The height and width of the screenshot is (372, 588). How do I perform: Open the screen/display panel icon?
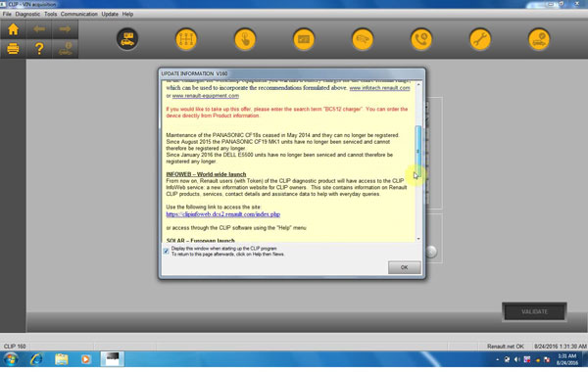304,39
